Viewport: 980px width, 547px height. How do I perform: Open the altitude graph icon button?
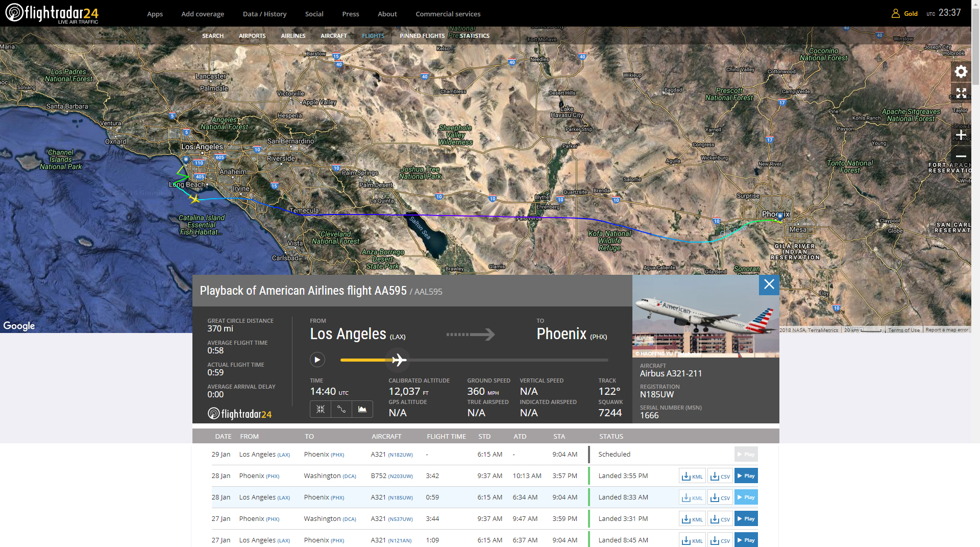[x=362, y=409]
